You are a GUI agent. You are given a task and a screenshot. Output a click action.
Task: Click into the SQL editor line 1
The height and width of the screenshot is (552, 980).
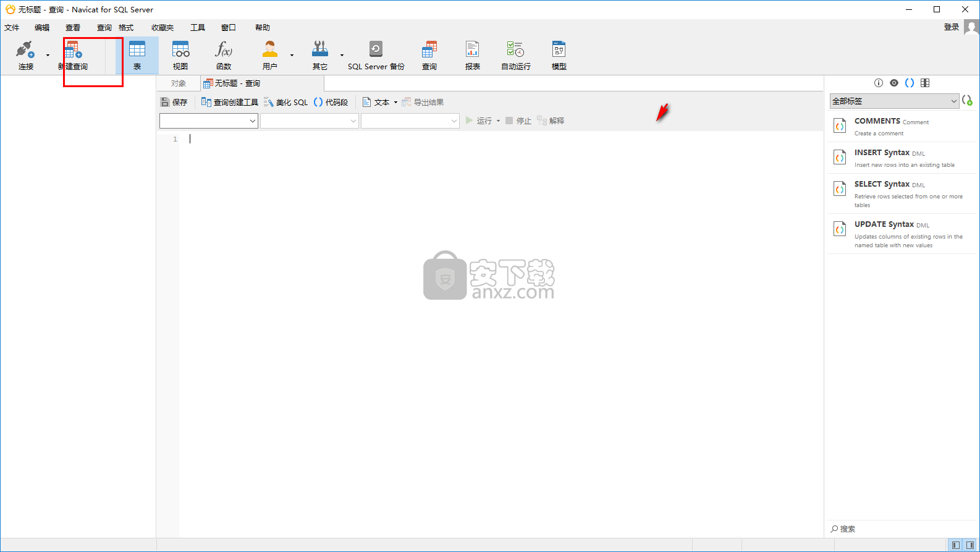coord(501,139)
